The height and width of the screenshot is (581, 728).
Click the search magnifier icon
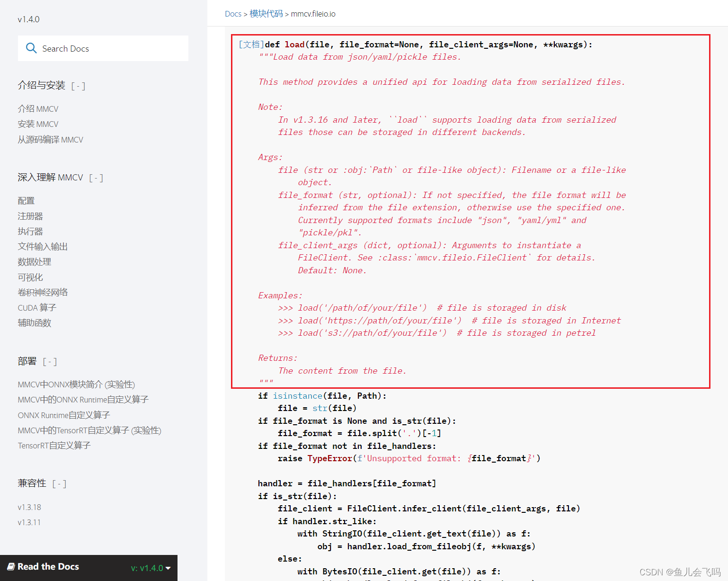[x=31, y=48]
